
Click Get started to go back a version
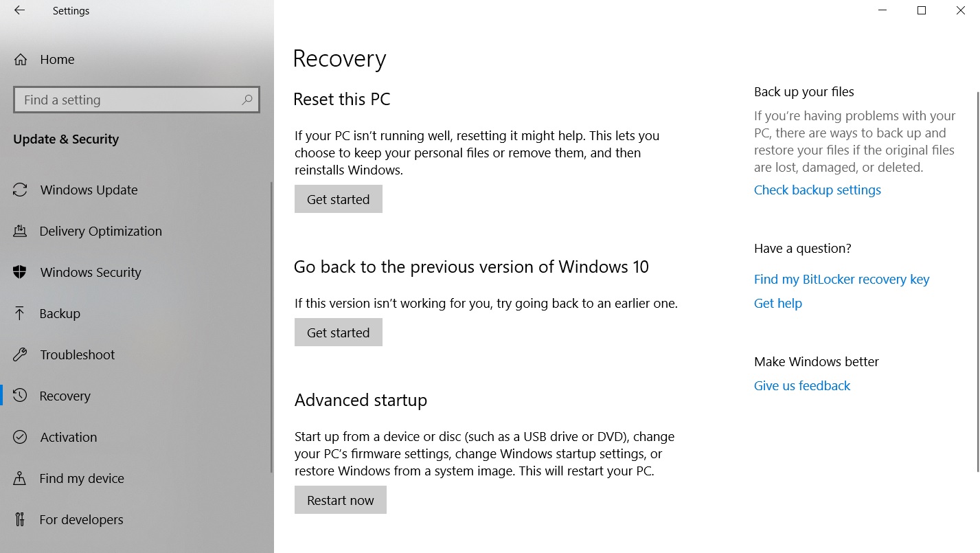(339, 332)
